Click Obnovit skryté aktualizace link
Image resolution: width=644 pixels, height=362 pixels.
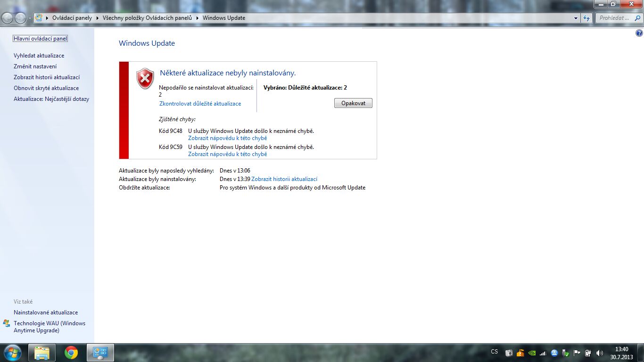(46, 88)
